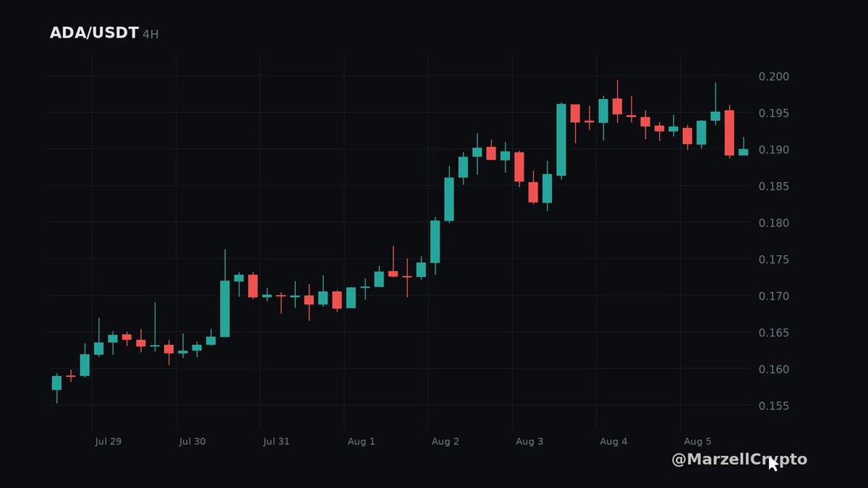
Task: Click the 0.165 price axis label
Action: click(774, 333)
